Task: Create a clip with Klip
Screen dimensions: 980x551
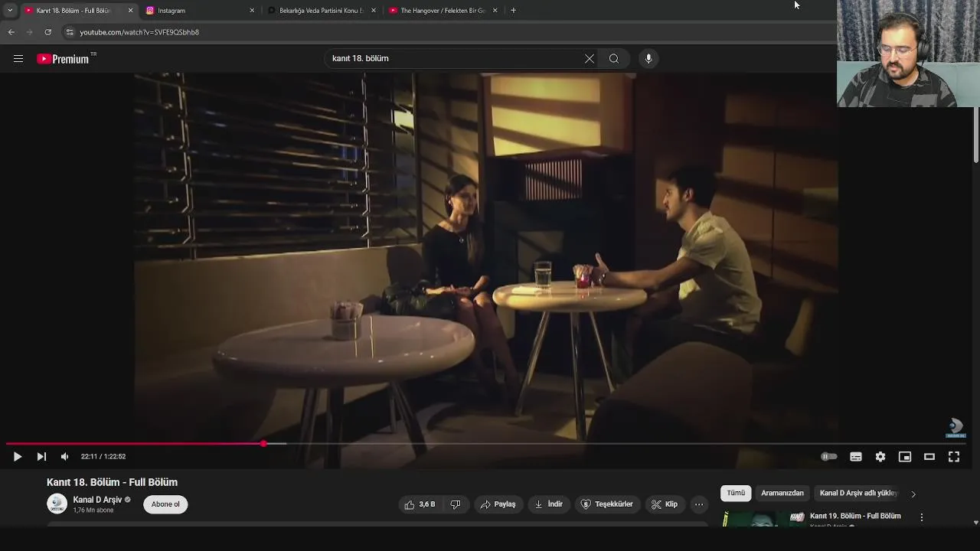Action: click(665, 504)
